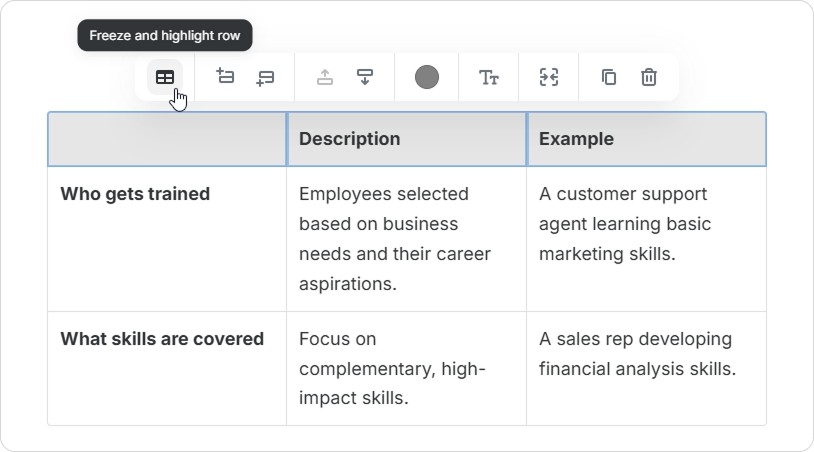Click the move row up icon
The height and width of the screenshot is (452, 814).
[325, 77]
